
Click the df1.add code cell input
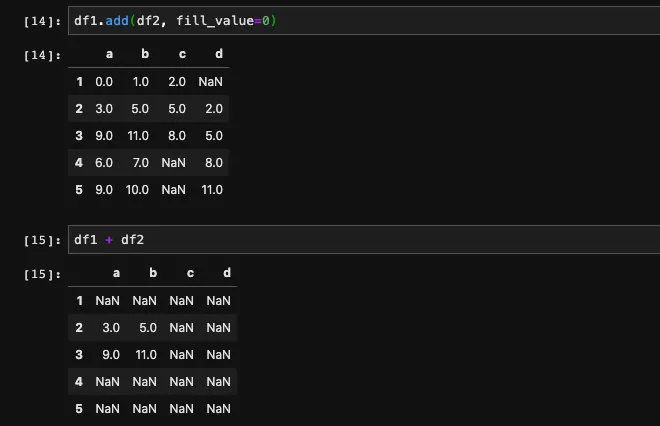pos(364,21)
